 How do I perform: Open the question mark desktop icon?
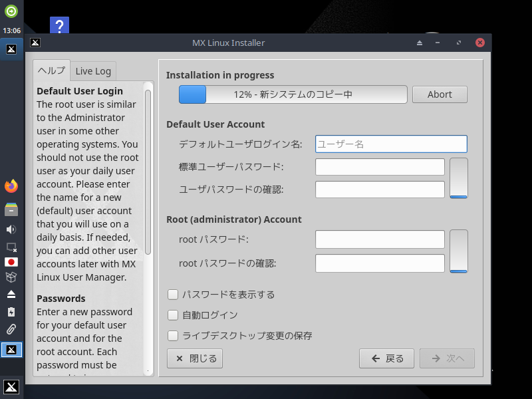click(x=59, y=25)
